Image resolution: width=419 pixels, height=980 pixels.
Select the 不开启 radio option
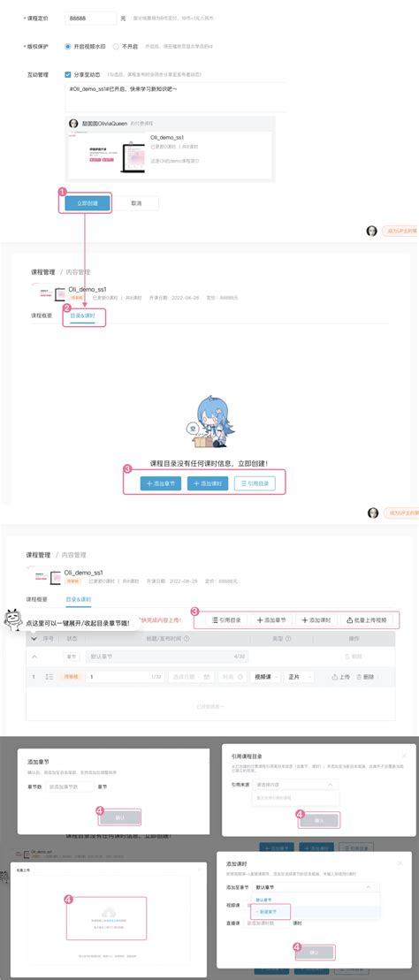tap(125, 46)
